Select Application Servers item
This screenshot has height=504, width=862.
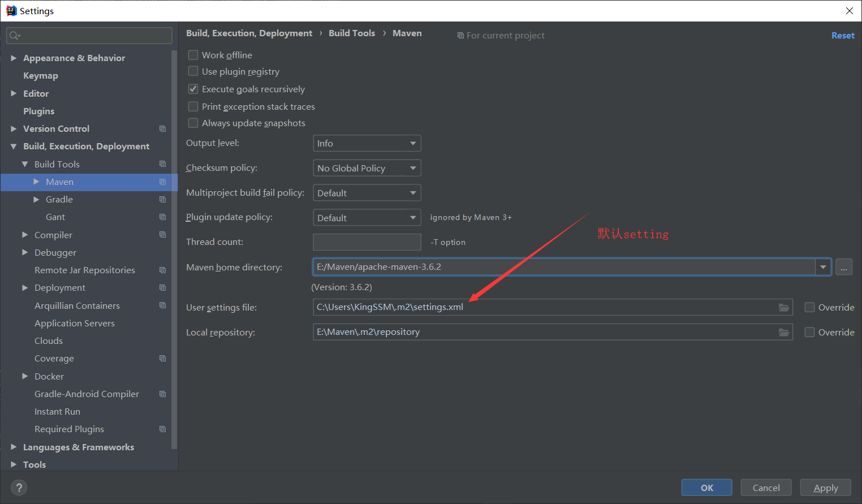tap(75, 323)
